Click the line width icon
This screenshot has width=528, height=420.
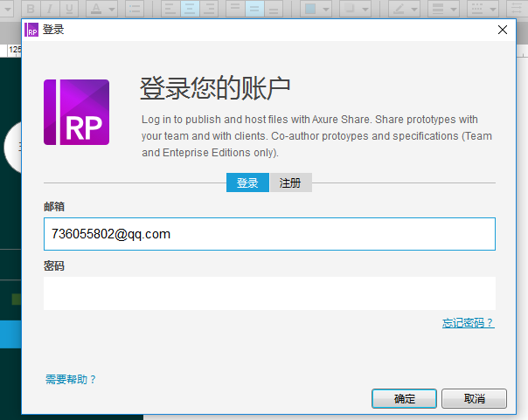point(438,9)
